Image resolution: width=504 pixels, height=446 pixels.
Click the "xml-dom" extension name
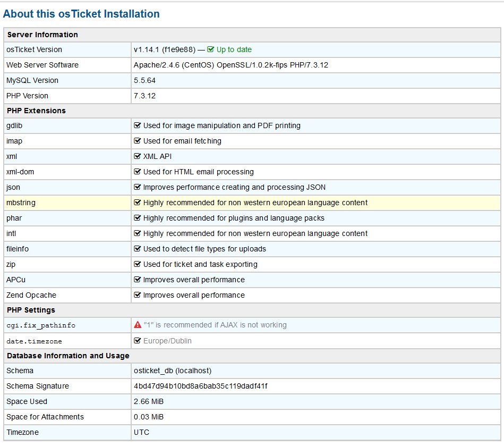click(x=20, y=172)
